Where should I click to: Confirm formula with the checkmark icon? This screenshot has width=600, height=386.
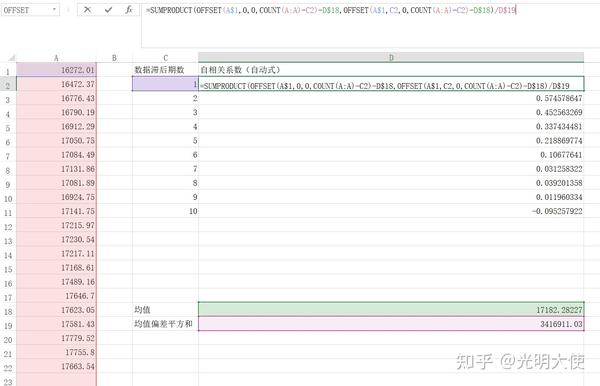108,10
